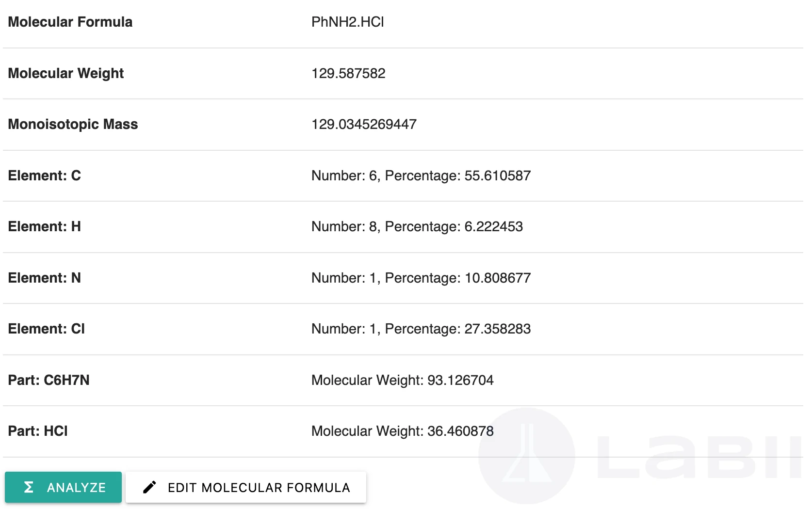
Task: Select the PhNH2.HCl formula value
Action: click(348, 22)
